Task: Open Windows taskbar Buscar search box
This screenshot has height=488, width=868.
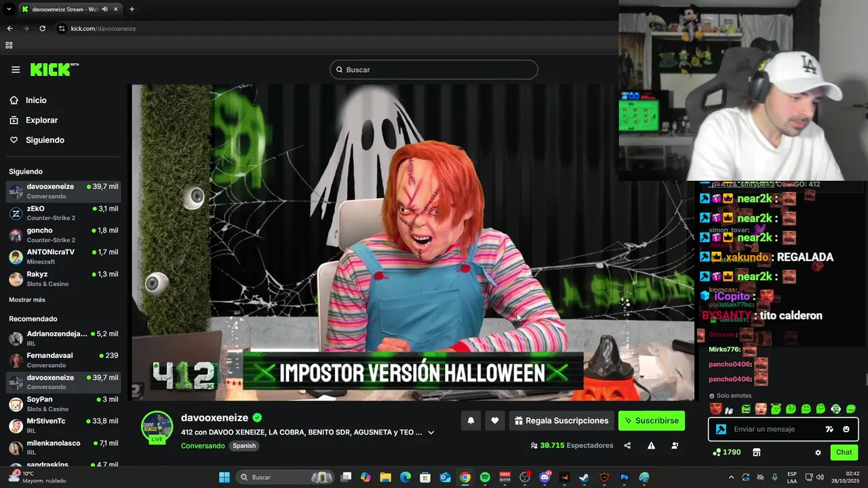Action: (286, 477)
